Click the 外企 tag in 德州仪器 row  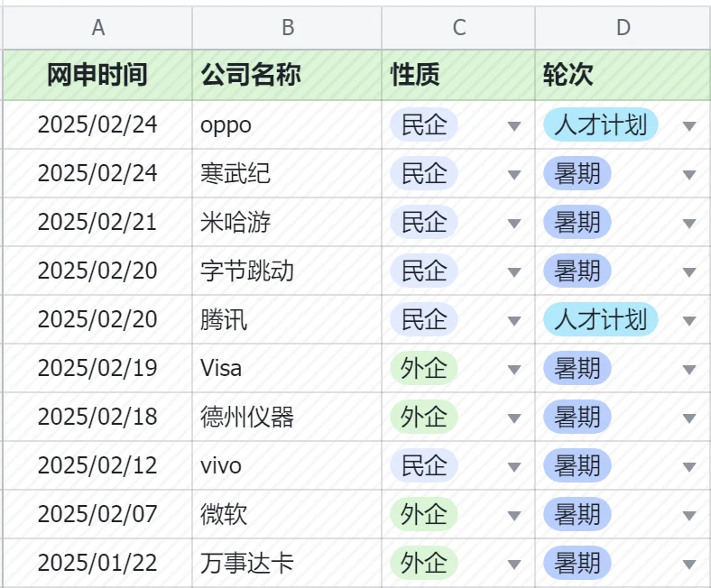pos(424,417)
